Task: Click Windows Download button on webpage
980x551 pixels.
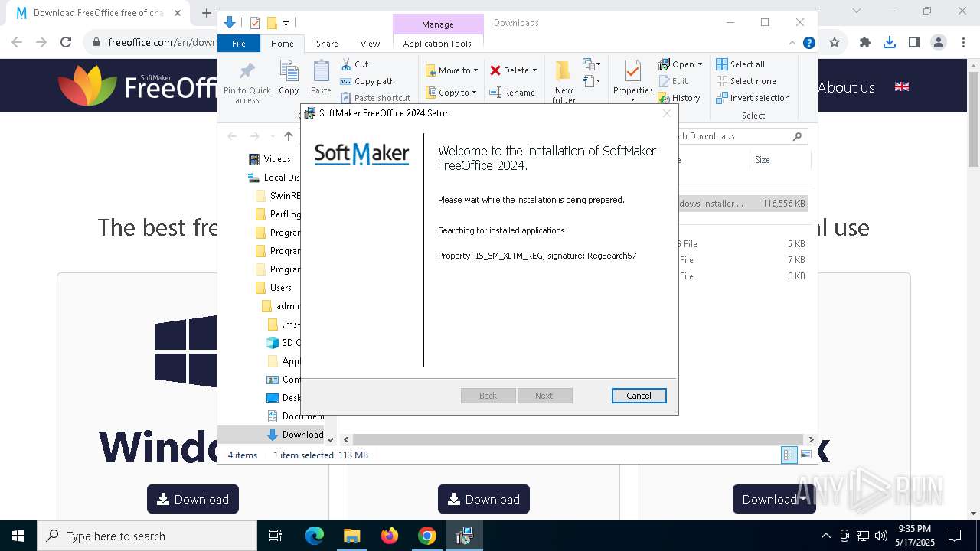Action: tap(193, 499)
